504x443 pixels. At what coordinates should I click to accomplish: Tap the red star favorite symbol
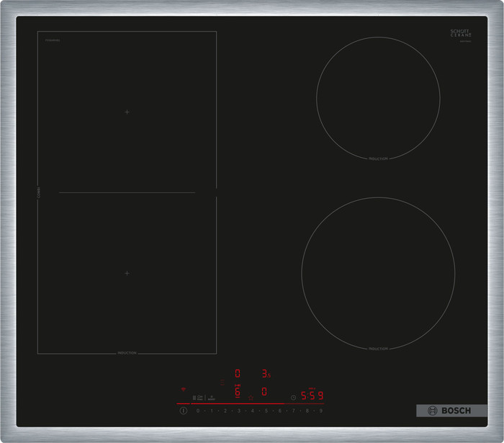(251, 398)
